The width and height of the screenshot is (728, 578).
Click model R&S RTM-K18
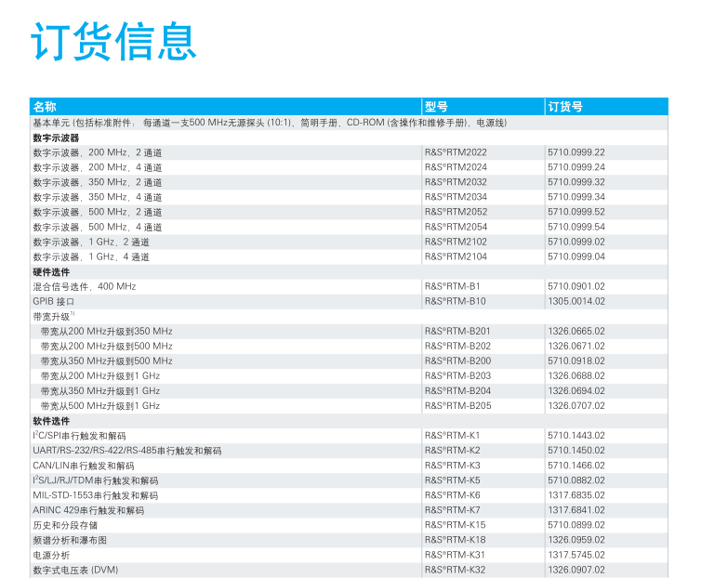(x=455, y=540)
